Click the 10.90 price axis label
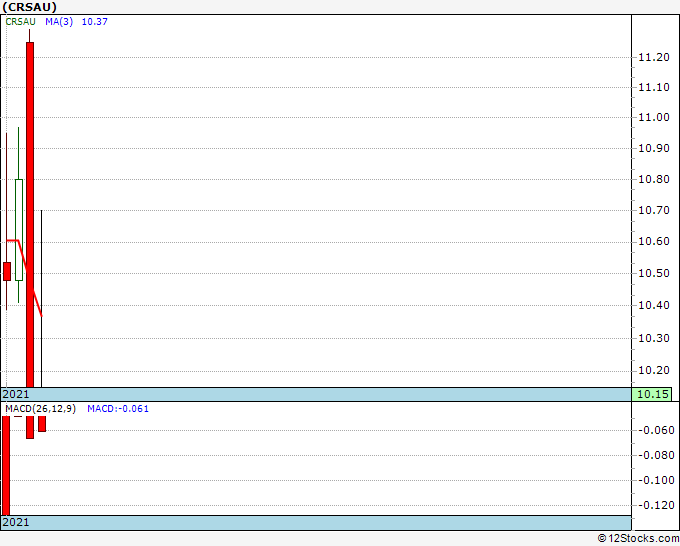This screenshot has height=546, width=680. [x=654, y=148]
